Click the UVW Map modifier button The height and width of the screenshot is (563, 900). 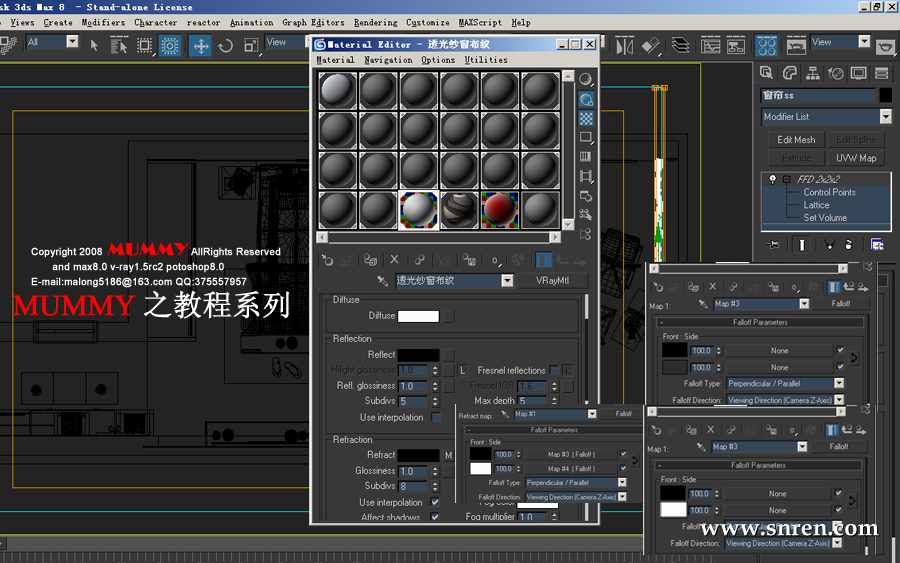[856, 158]
